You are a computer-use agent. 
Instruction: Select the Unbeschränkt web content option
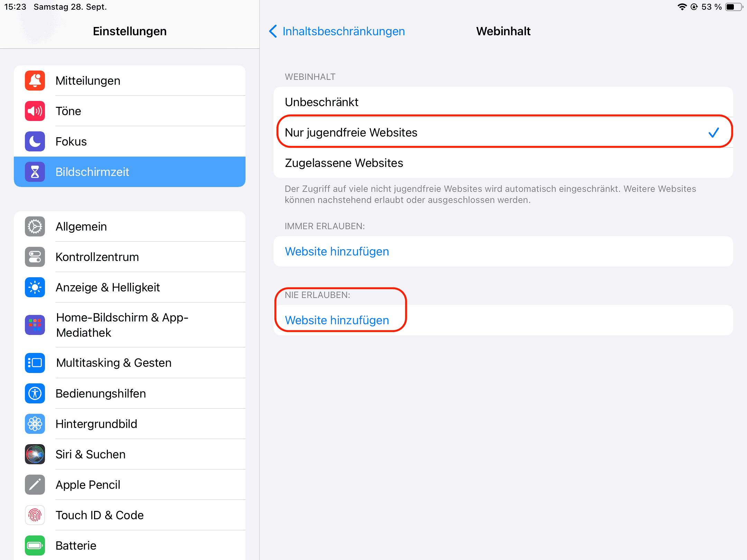[x=503, y=102]
